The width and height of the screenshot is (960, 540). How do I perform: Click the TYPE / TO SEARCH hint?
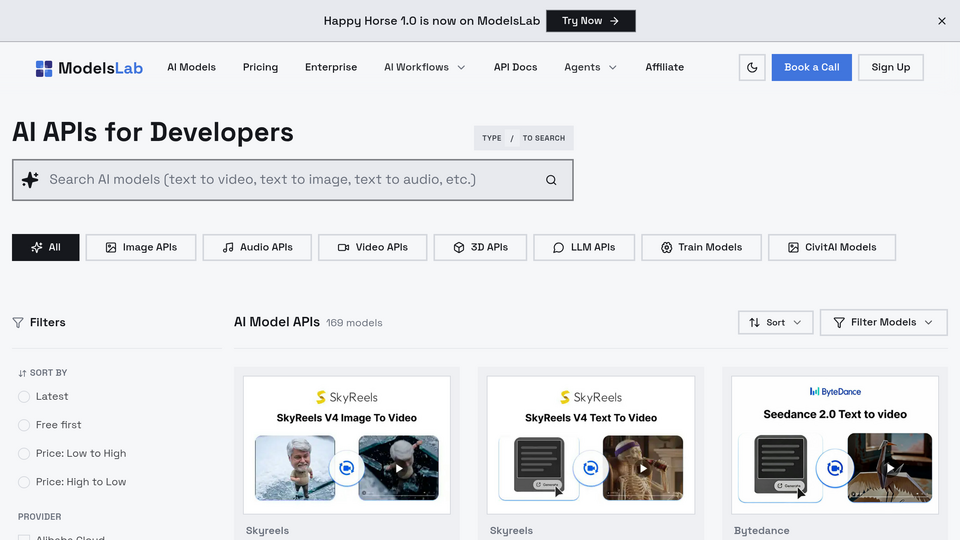coord(523,138)
